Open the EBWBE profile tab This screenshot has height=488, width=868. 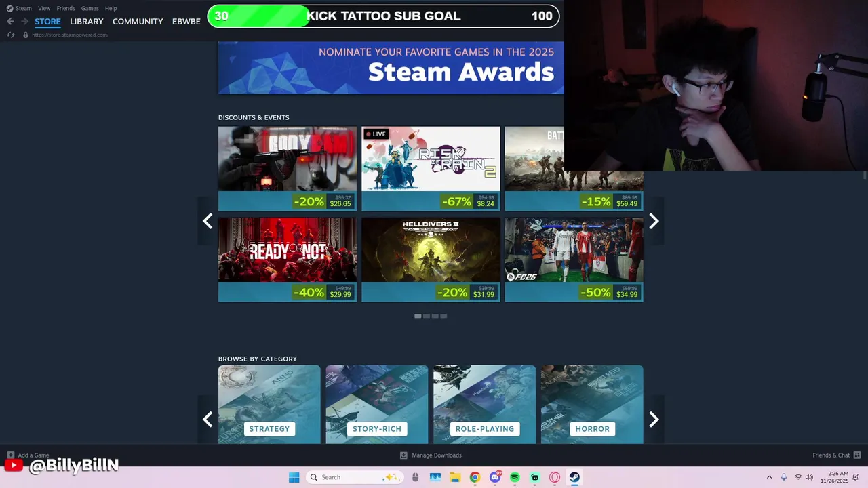click(x=186, y=22)
